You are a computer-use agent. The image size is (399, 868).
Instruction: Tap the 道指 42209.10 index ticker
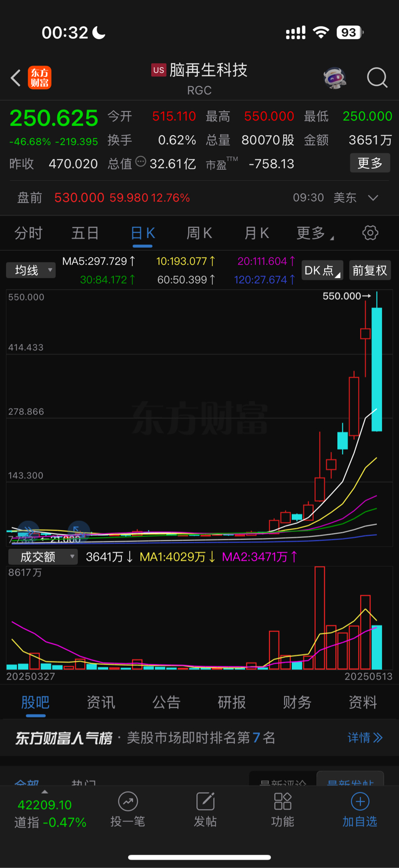pyautogui.click(x=50, y=813)
